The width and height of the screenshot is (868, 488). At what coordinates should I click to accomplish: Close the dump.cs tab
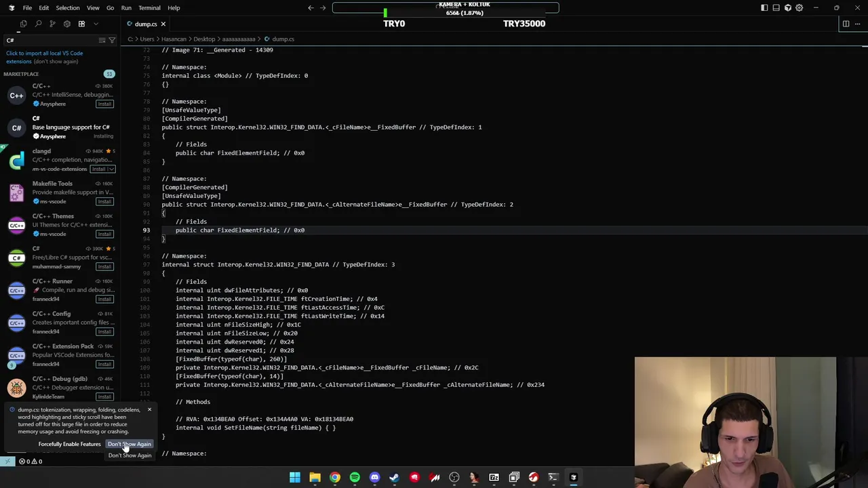click(163, 24)
